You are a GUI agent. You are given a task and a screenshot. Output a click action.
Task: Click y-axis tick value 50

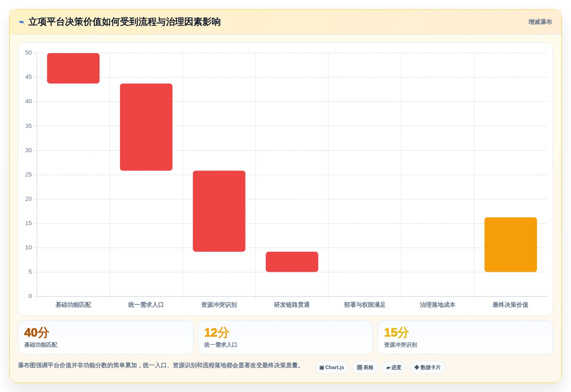28,53
